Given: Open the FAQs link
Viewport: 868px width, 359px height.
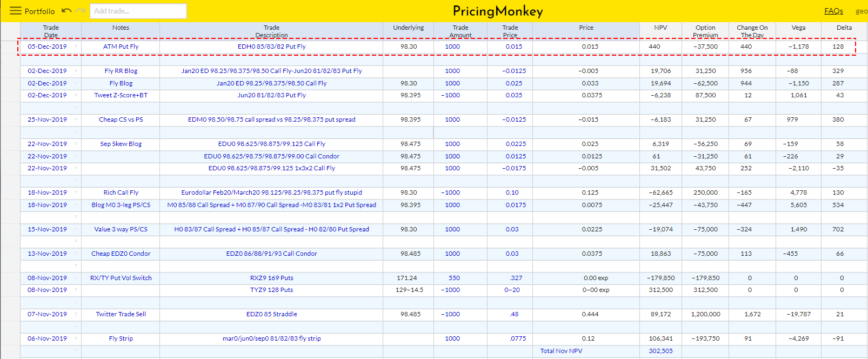Looking at the screenshot, I should coord(833,11).
